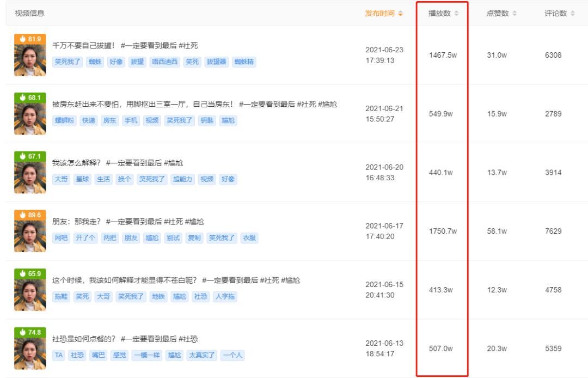Select the 笑死我了 tag on the first video
The image size is (588, 378).
pos(66,62)
